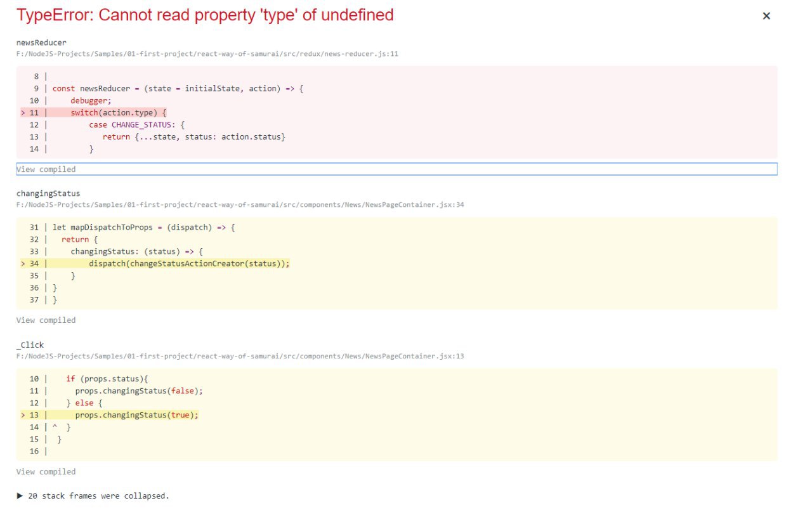The width and height of the screenshot is (812, 510).
Task: Click the changingStatus function name heading
Action: tap(48, 193)
